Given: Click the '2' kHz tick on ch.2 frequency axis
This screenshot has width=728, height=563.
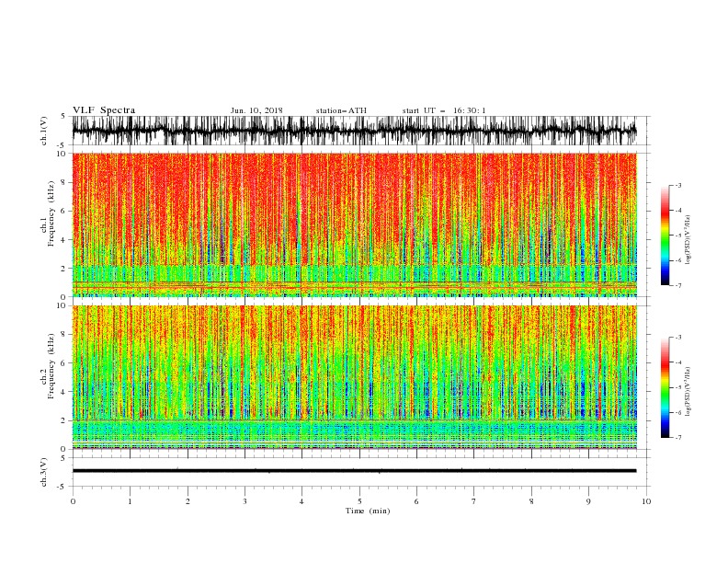Looking at the screenshot, I should coord(64,420).
